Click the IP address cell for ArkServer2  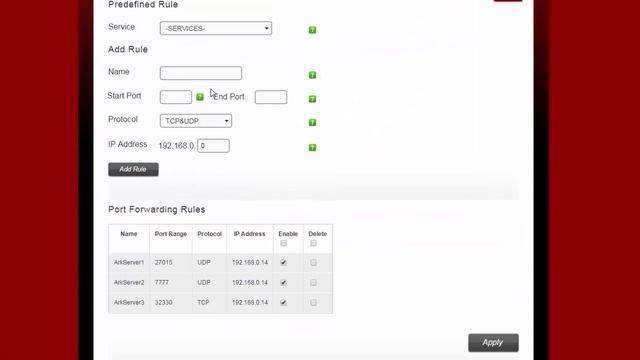[250, 282]
